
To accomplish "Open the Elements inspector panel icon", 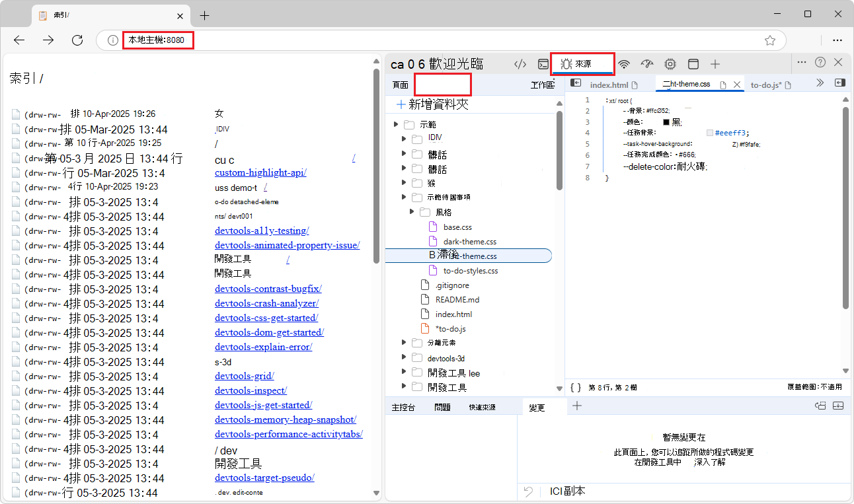I will pyautogui.click(x=520, y=63).
